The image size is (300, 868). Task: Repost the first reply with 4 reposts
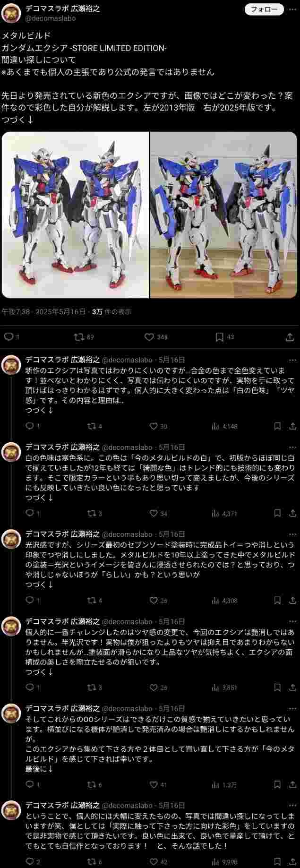94,426
